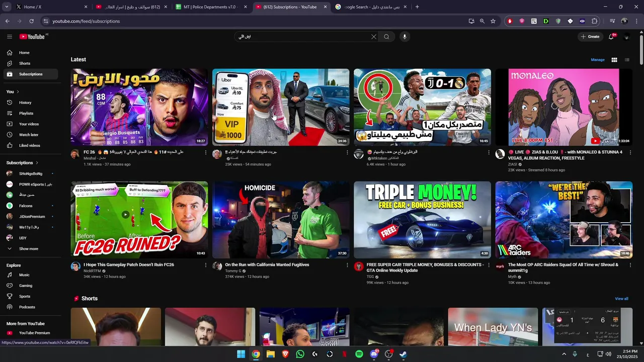Open JiDionPremium subscription channel
The height and width of the screenshot is (362, 644).
click(31, 217)
